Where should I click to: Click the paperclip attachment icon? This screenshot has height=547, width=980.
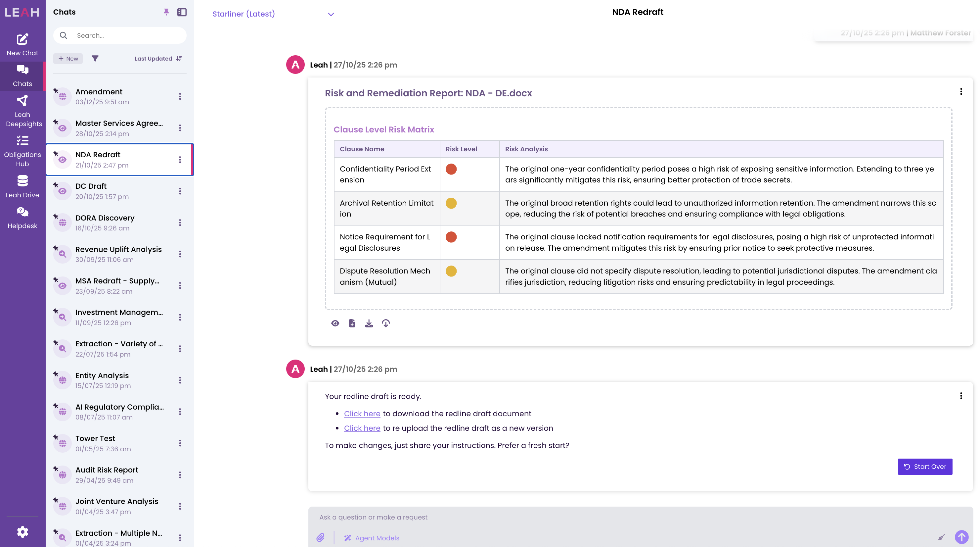(x=320, y=537)
